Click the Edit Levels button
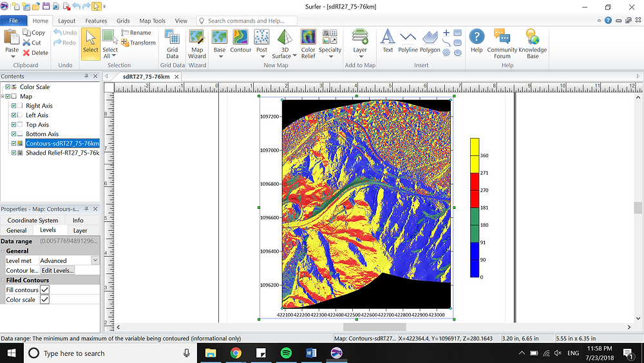 click(57, 271)
